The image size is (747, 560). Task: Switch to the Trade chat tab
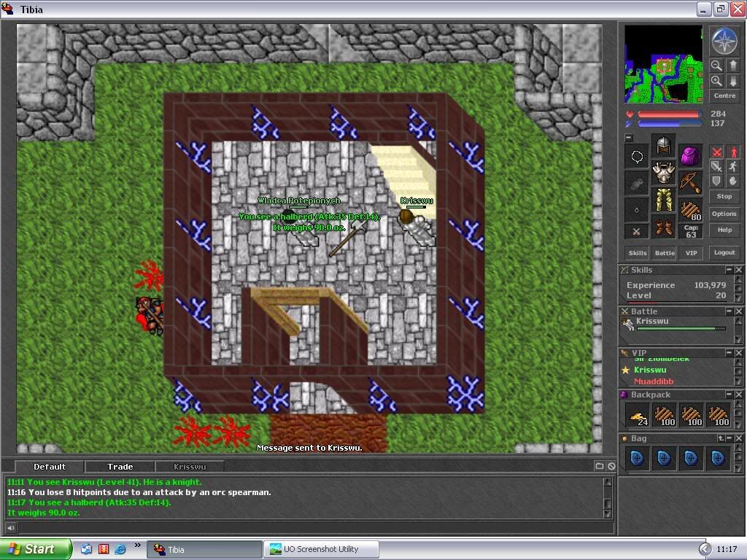point(120,467)
